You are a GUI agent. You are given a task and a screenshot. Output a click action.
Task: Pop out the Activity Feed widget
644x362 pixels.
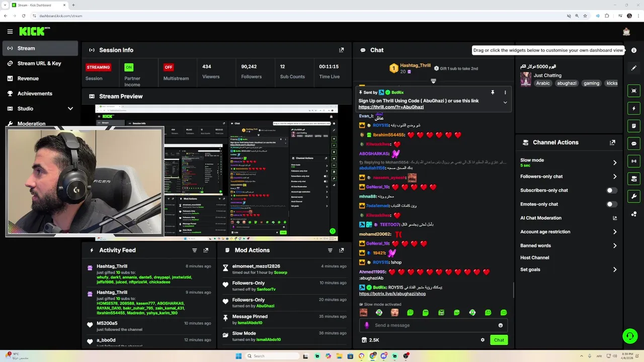coord(206,250)
